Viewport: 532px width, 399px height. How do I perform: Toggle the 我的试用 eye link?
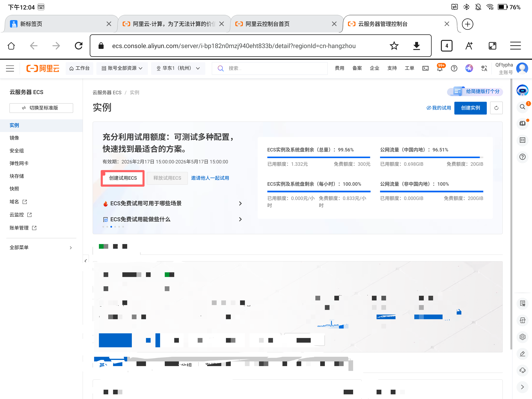coord(439,108)
